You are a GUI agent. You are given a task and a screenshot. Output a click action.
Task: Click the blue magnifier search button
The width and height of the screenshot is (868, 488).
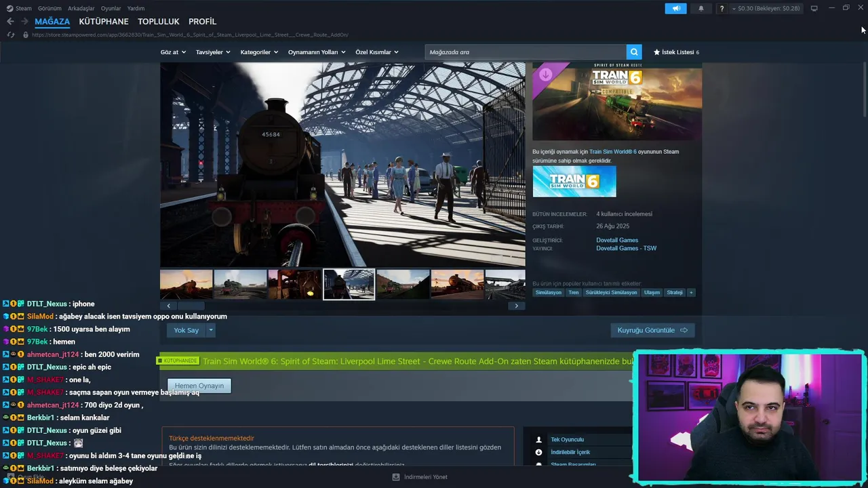634,52
